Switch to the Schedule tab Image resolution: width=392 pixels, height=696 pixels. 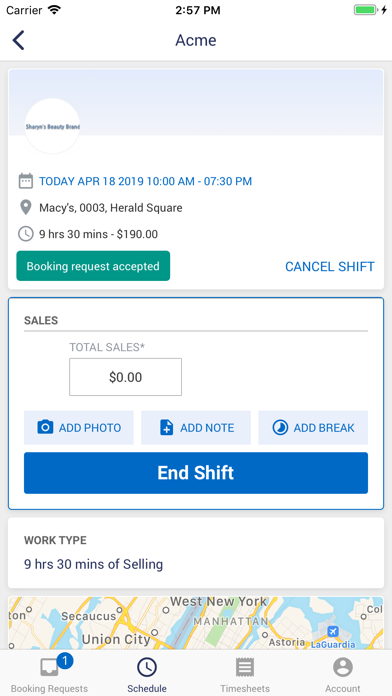point(147,673)
